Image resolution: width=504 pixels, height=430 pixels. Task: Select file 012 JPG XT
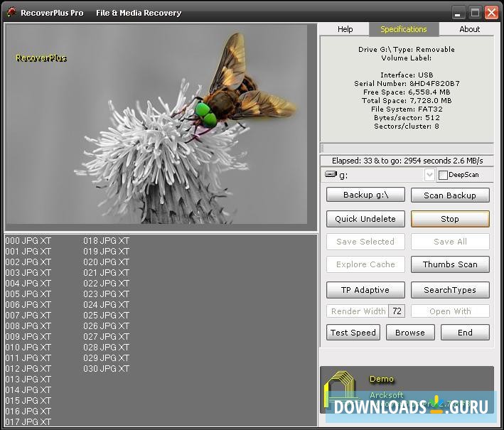(x=28, y=369)
